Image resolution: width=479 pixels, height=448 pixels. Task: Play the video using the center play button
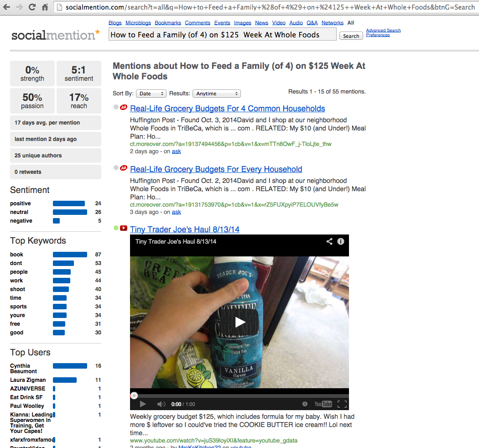coord(239,322)
